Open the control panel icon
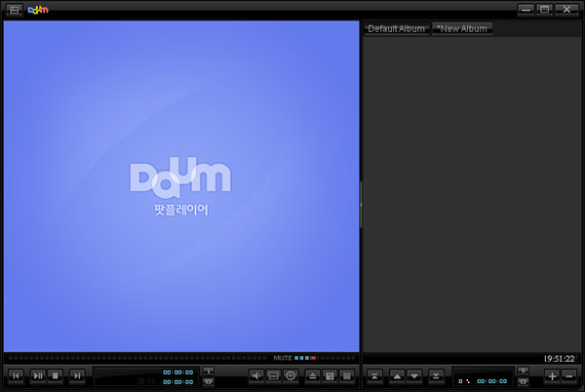Image resolution: width=585 pixels, height=392 pixels. 330,375
